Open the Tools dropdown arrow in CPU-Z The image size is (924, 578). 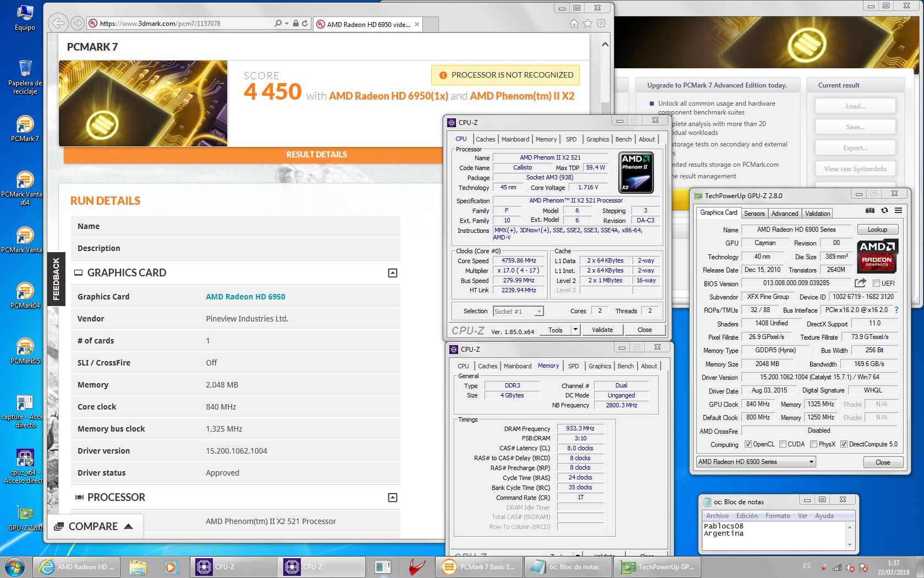click(x=575, y=330)
